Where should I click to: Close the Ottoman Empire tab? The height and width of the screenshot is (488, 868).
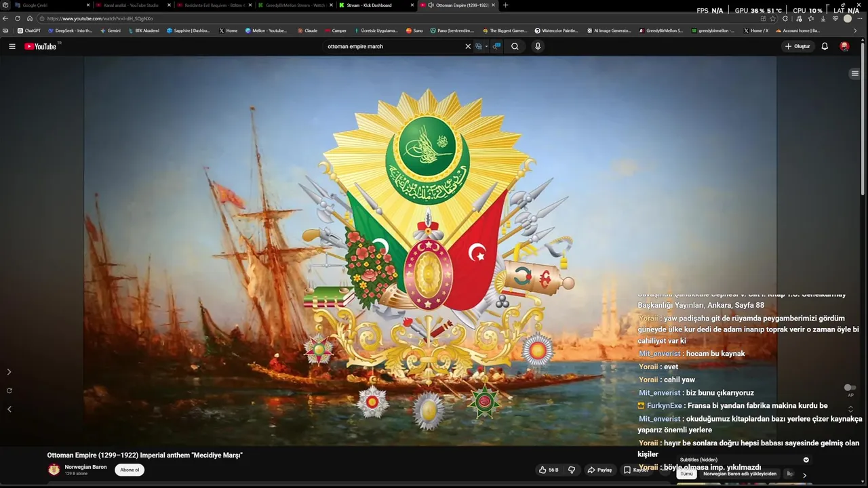(493, 5)
